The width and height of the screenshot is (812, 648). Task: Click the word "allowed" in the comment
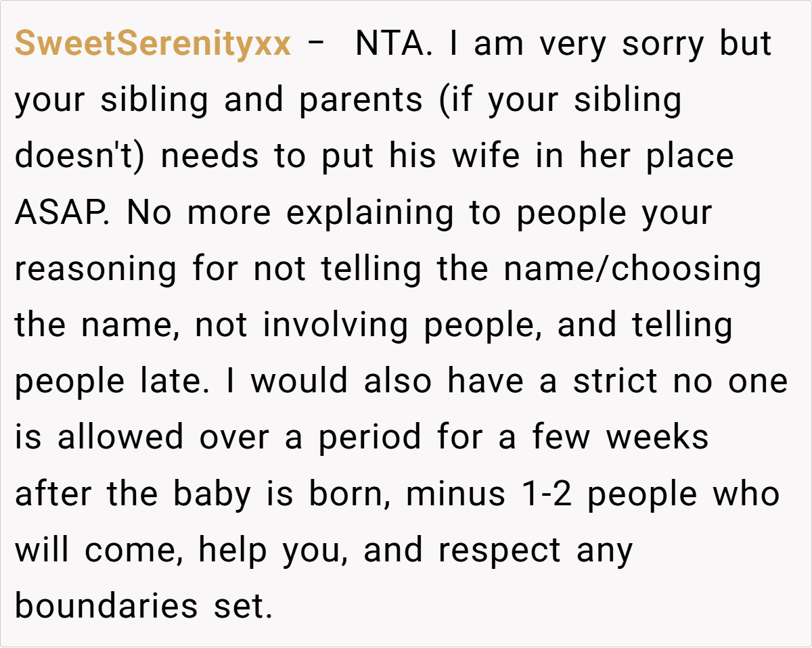coord(120,437)
